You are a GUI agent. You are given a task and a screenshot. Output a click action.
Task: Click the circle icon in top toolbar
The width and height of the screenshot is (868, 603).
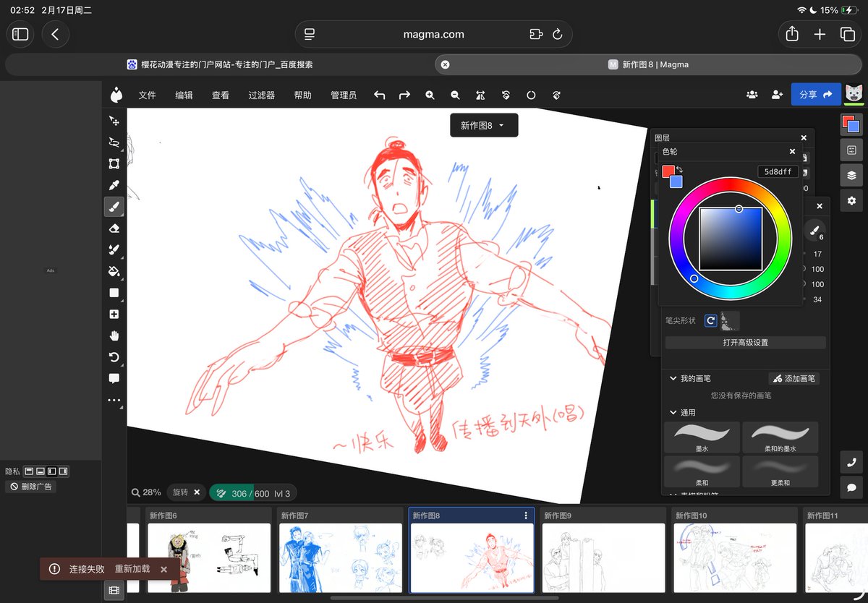pyautogui.click(x=531, y=95)
